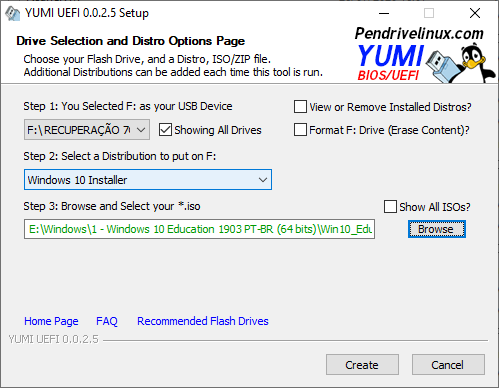This screenshot has width=499, height=388.
Task: Click the Create button
Action: (362, 365)
